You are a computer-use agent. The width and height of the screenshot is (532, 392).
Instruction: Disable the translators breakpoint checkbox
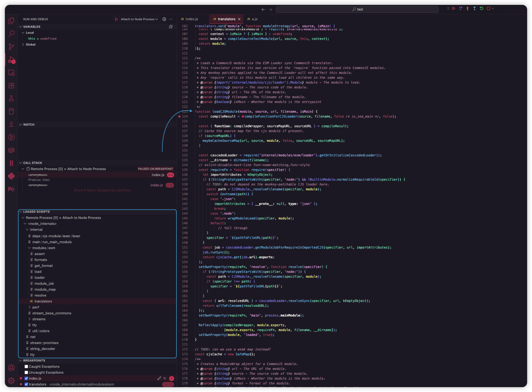[x=26, y=384]
